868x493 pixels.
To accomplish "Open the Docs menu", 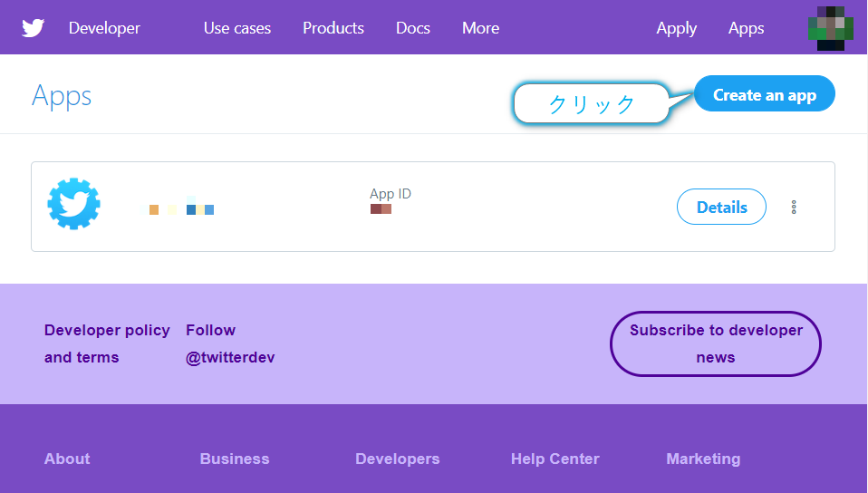I will point(413,28).
